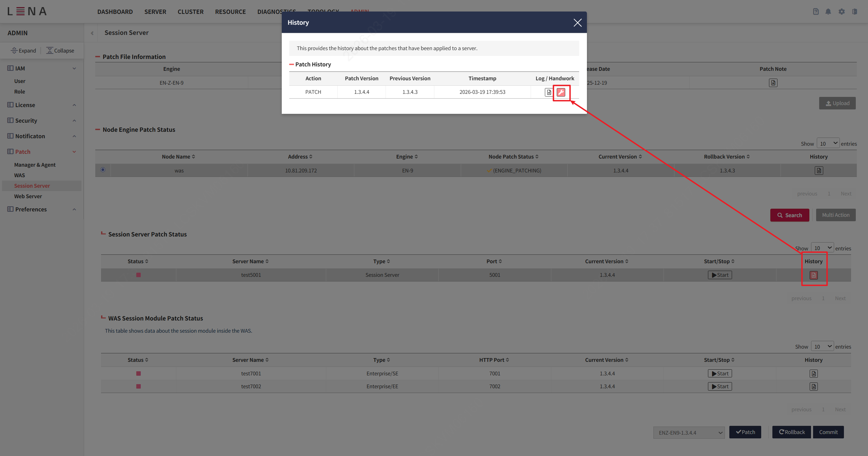Collapse the sidebar with the arrow icon
This screenshot has width=868, height=456.
point(92,33)
